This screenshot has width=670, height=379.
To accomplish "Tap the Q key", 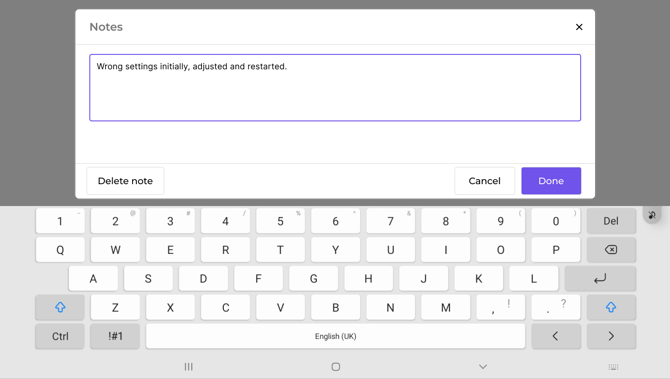I will pos(60,250).
